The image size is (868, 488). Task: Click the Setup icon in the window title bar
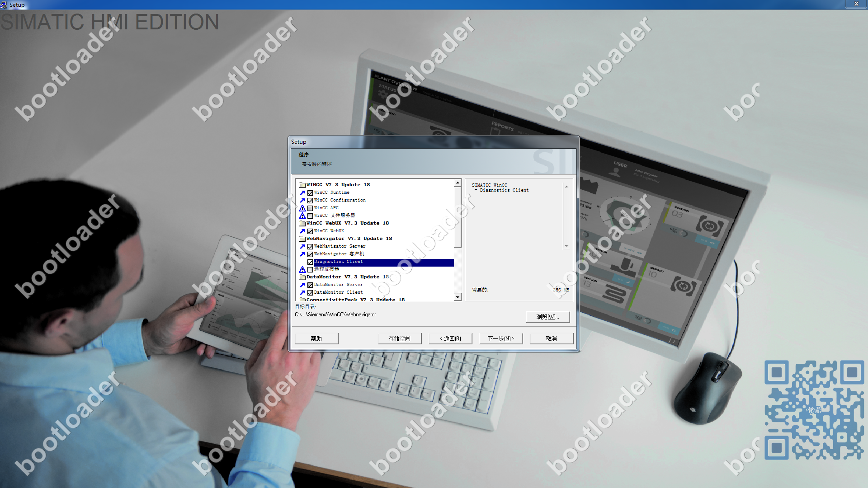[4, 5]
